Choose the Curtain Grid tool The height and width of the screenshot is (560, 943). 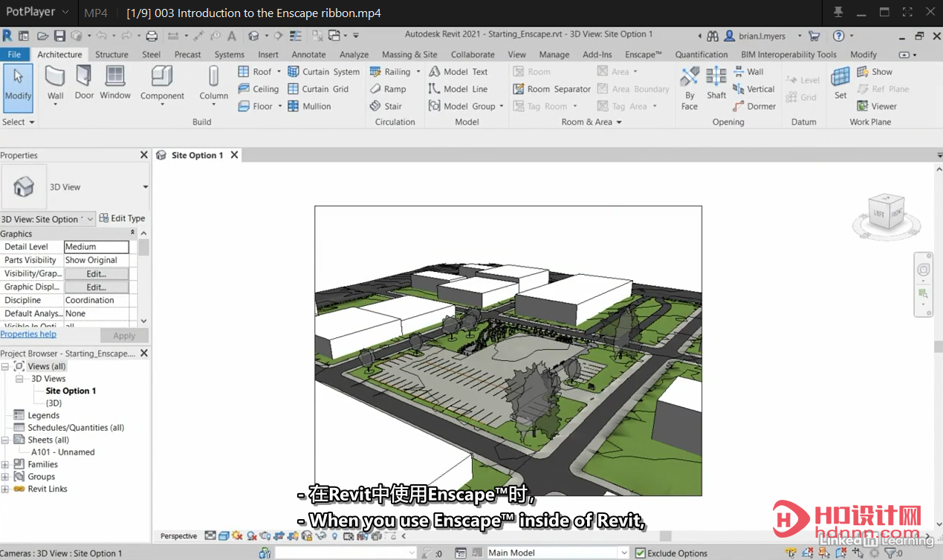pos(318,89)
